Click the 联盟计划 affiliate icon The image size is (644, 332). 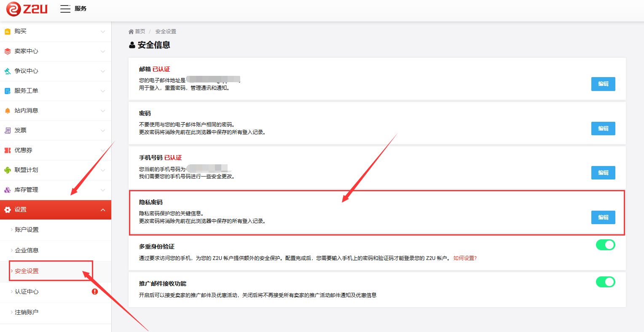click(x=7, y=170)
